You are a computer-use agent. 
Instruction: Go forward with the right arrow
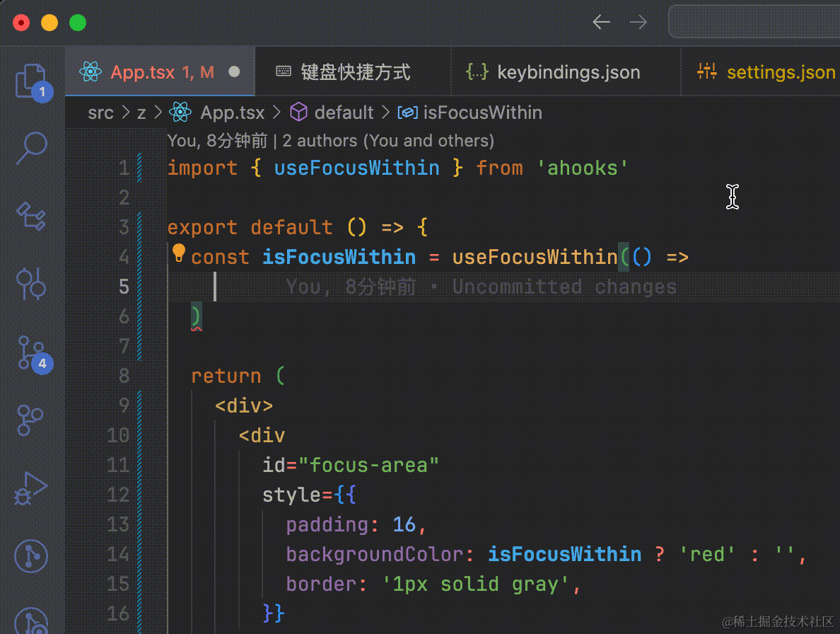coord(638,23)
